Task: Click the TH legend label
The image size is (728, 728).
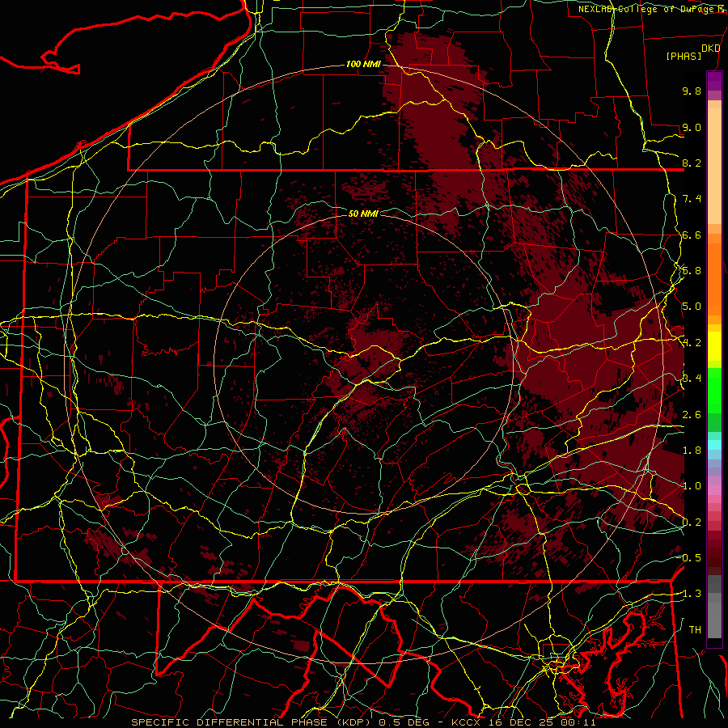Action: click(695, 629)
